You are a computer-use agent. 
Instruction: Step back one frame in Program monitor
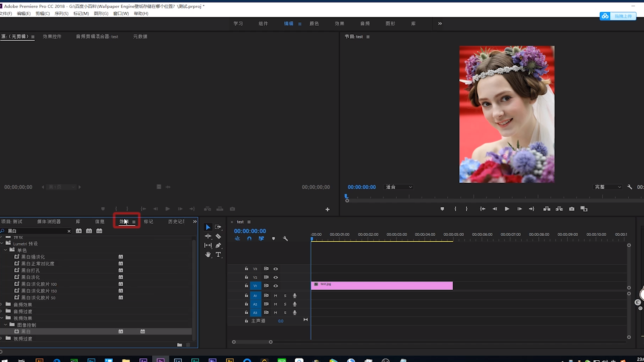pyautogui.click(x=495, y=209)
